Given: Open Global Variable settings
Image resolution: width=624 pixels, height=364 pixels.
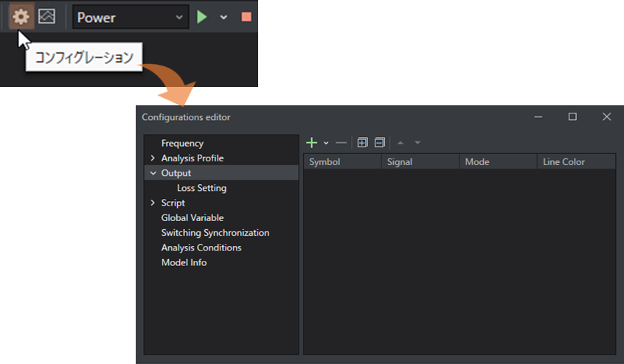Looking at the screenshot, I should click(193, 218).
